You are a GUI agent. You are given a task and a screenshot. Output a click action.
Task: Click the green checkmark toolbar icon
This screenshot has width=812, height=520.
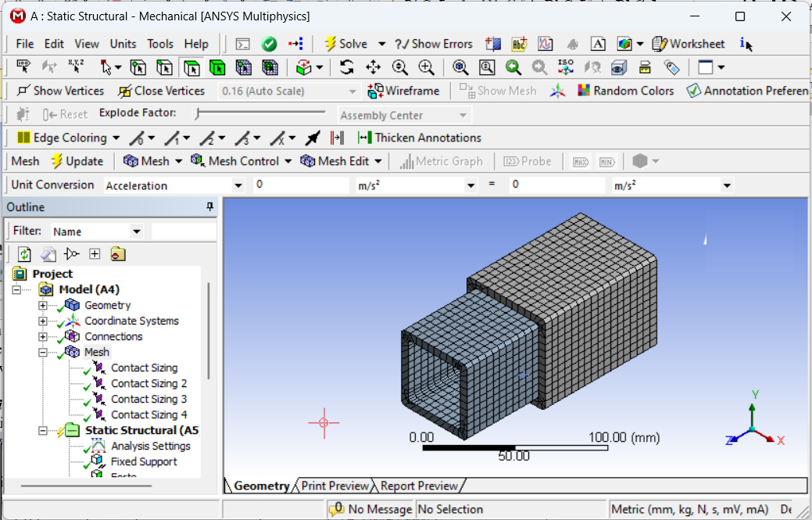tap(270, 44)
